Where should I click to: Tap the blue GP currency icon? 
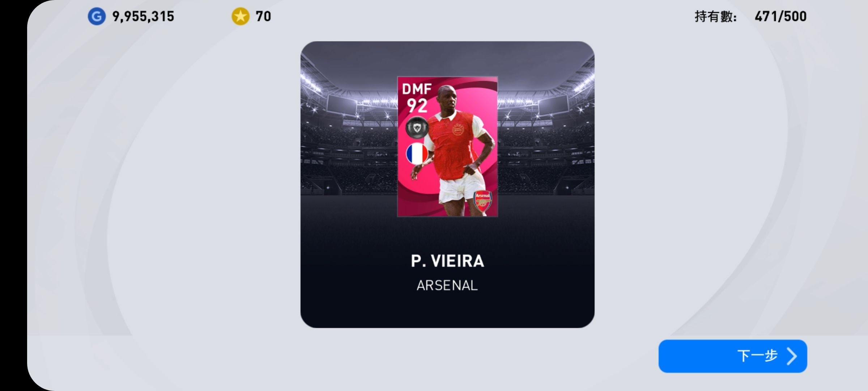97,16
